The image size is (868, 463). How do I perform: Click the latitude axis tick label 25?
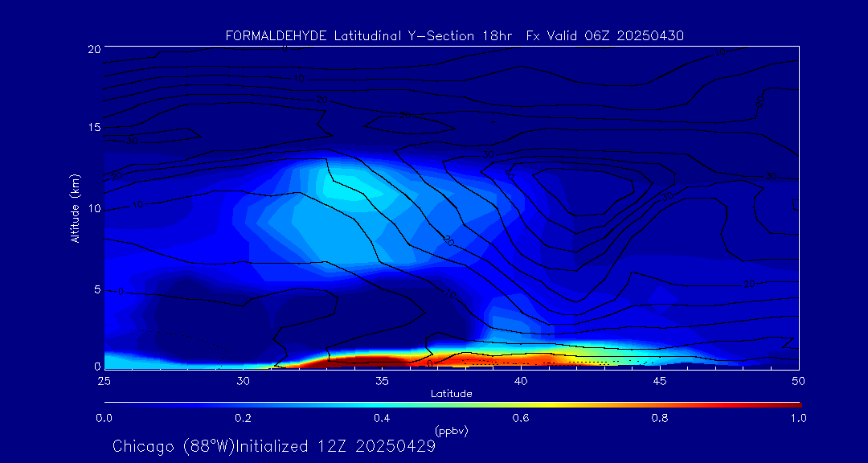tap(104, 380)
